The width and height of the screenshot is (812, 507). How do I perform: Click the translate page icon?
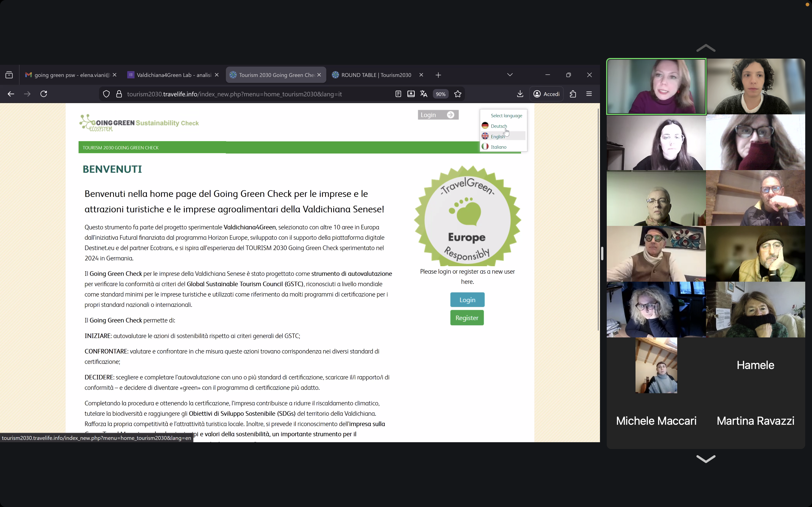coord(423,94)
